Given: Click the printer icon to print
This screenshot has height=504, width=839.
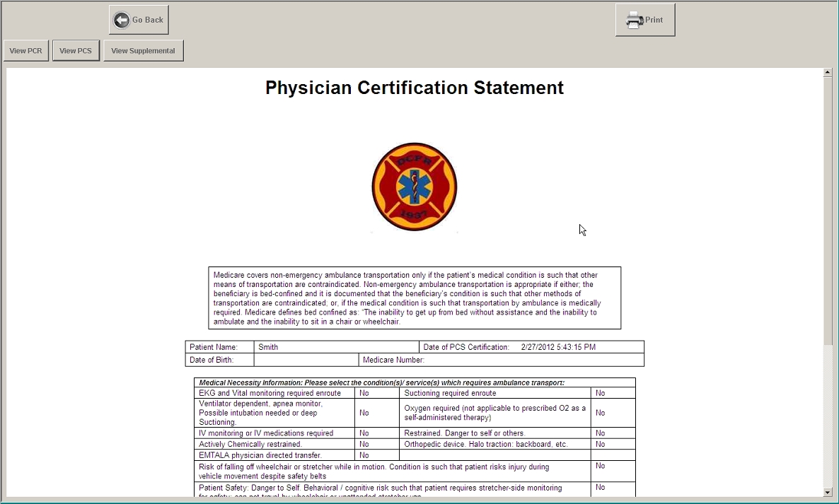Looking at the screenshot, I should (635, 20).
